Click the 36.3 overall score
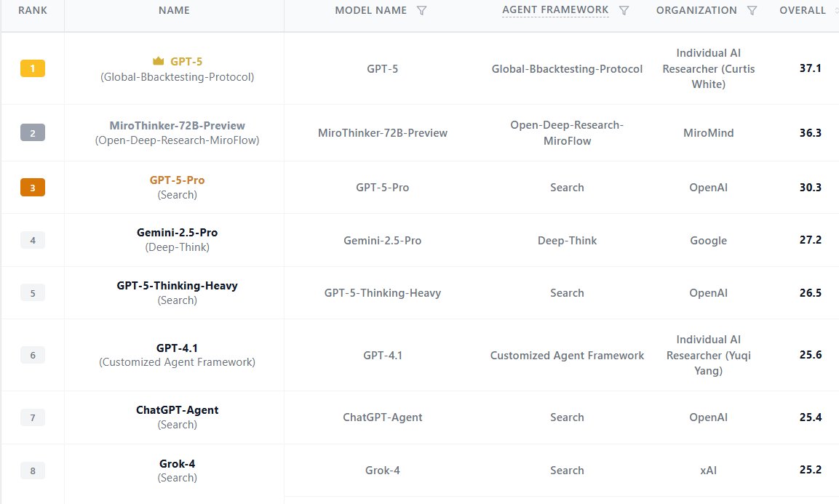 [x=810, y=132]
